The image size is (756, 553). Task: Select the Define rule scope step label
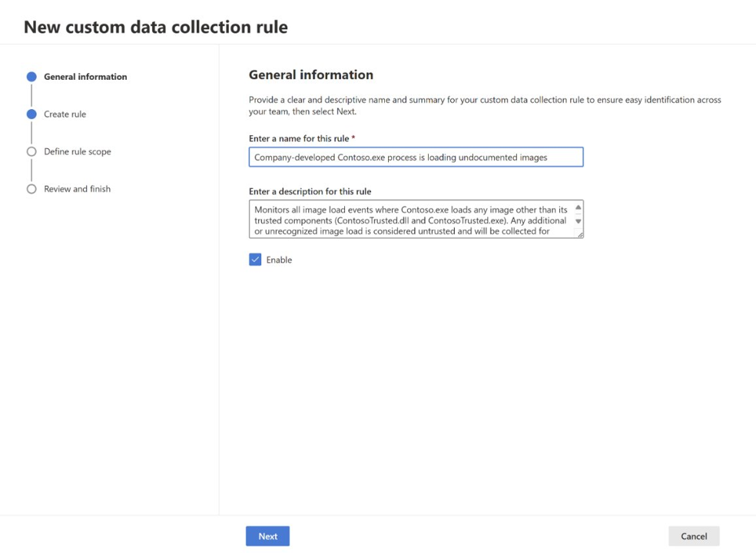[78, 152]
